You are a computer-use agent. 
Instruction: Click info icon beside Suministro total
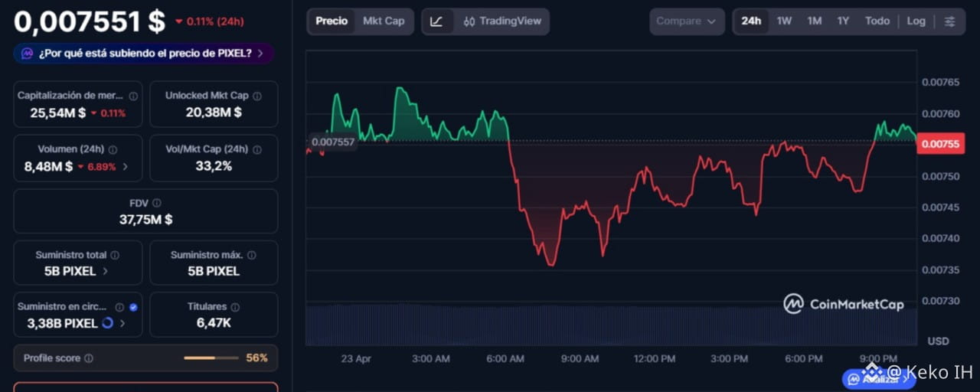[x=114, y=255]
